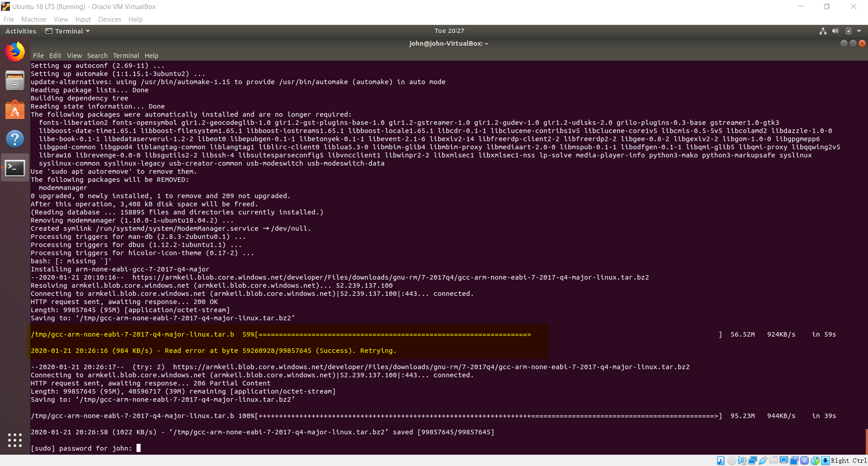Viewport: 868px width, 466px height.
Task: Select the Terminal icon in the dock
Action: [x=15, y=168]
